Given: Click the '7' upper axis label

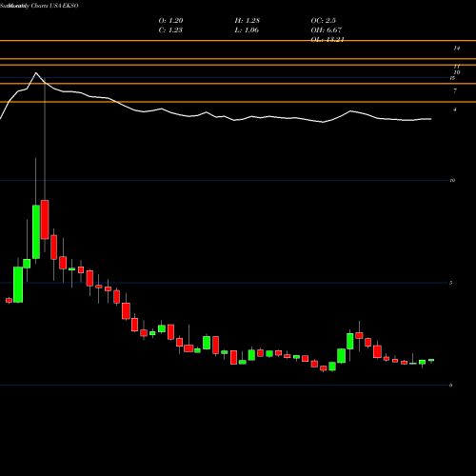Looking at the screenshot, I should click(455, 91).
